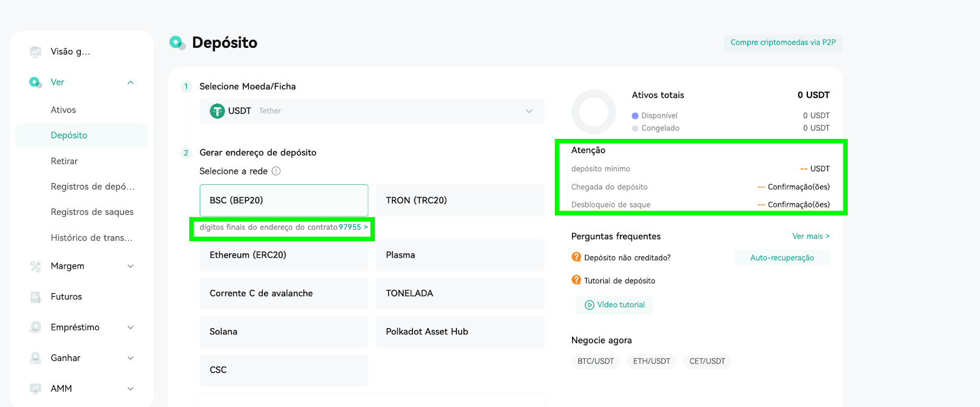Open Retirar in the sidebar menu

(64, 161)
